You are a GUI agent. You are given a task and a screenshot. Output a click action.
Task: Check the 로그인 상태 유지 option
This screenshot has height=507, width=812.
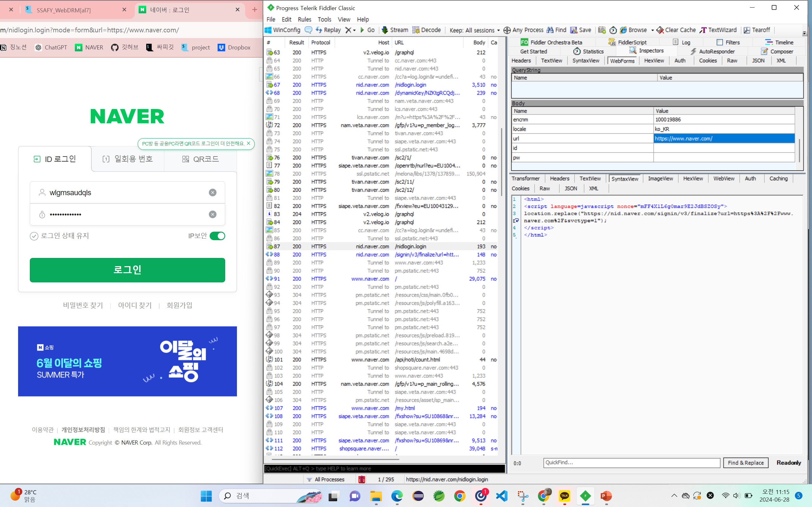34,236
